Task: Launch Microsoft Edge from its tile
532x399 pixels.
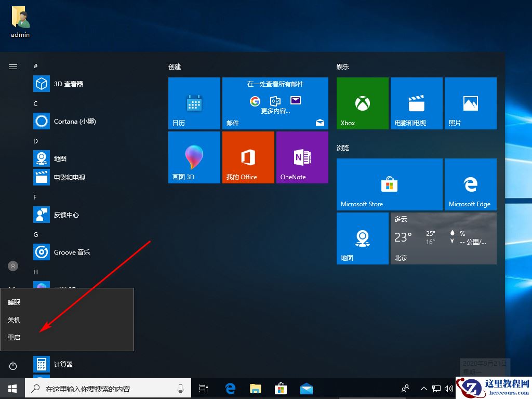Action: (470, 184)
